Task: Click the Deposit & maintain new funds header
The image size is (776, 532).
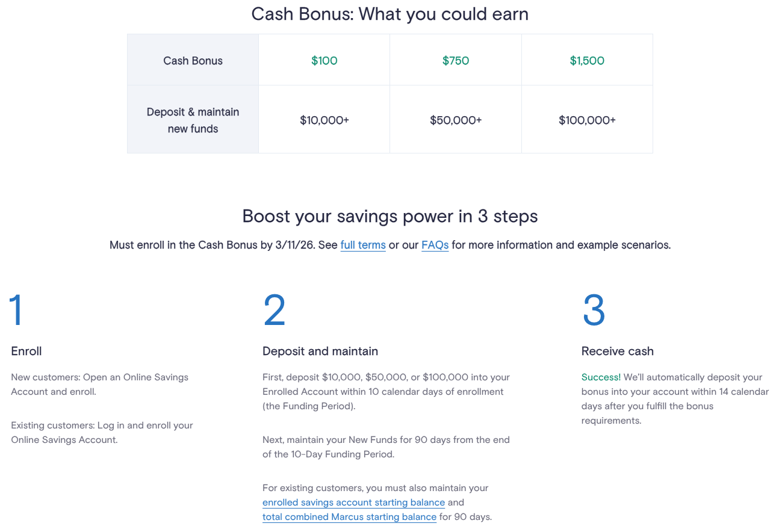Action: point(193,120)
